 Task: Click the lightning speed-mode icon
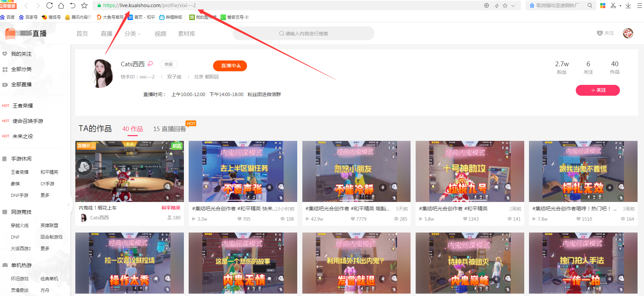point(496,6)
